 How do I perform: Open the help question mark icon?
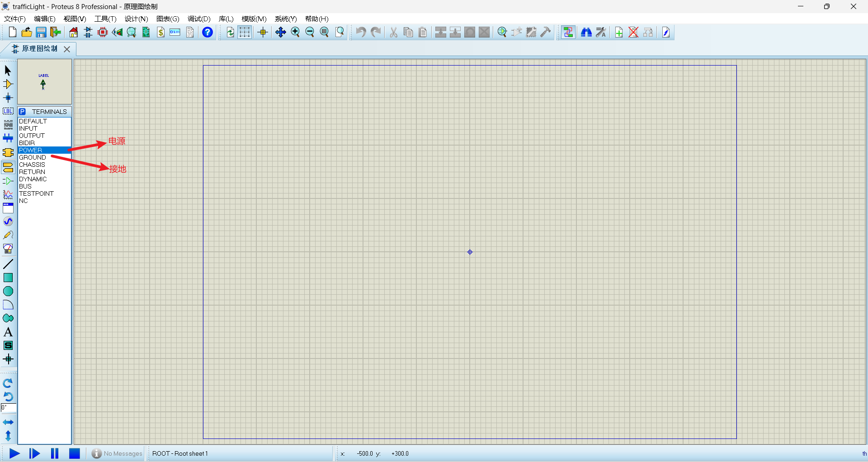pos(208,32)
